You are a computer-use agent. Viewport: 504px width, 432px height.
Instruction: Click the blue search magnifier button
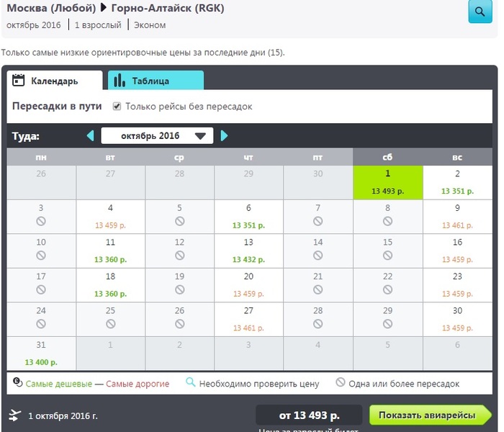coord(480,12)
